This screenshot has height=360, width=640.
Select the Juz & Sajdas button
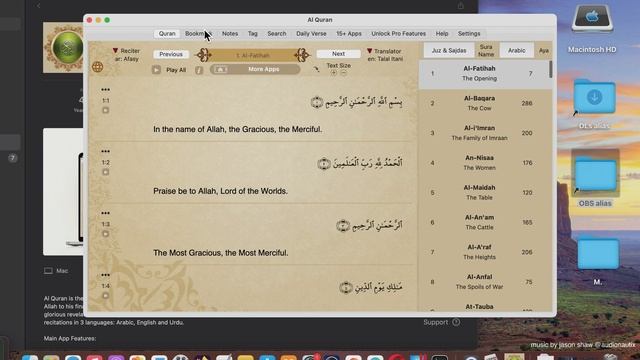coord(449,50)
